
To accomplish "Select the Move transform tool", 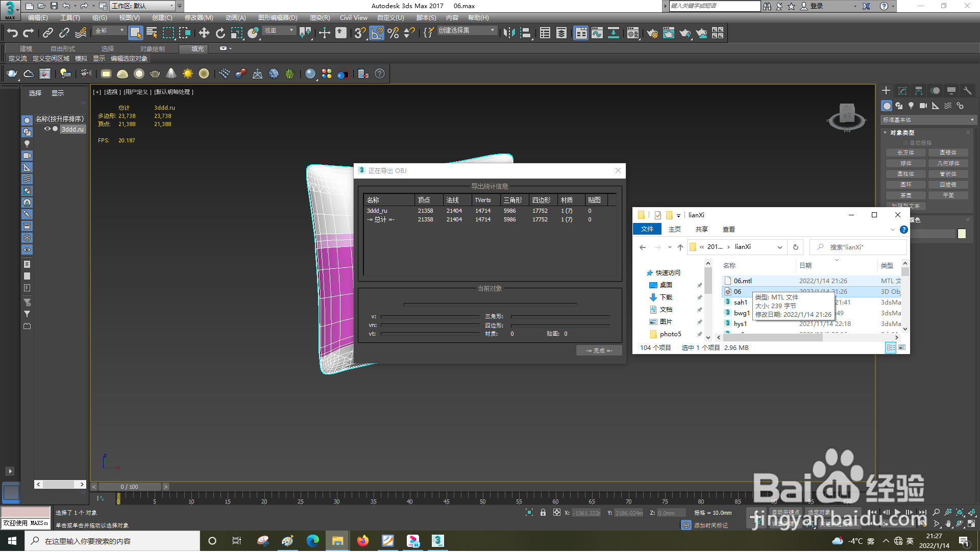I will pos(204,33).
